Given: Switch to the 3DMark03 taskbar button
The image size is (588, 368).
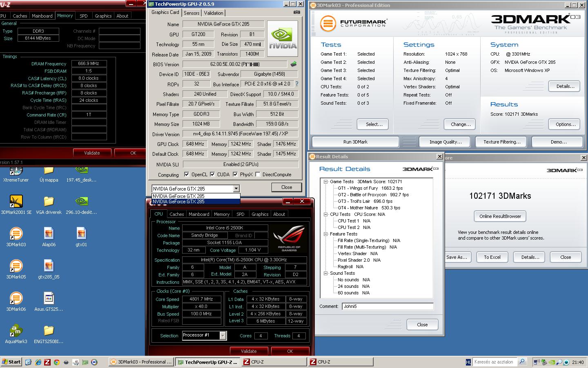Looking at the screenshot, I should click(x=141, y=362).
